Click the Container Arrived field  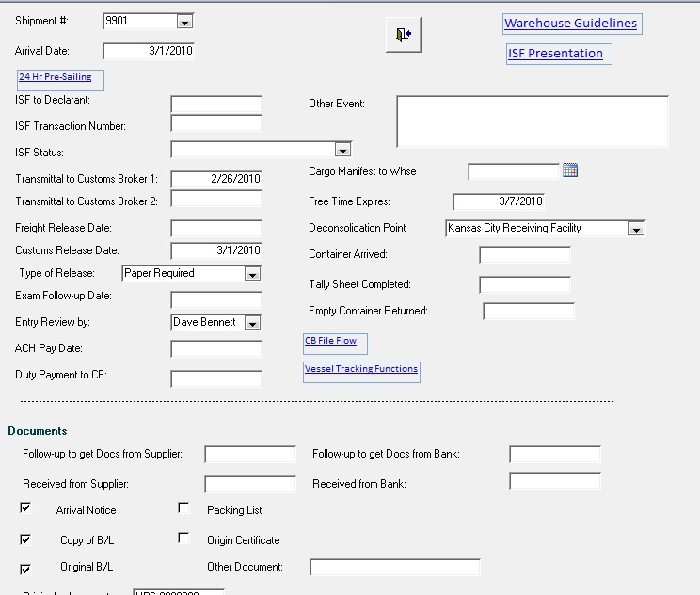pyautogui.click(x=525, y=254)
